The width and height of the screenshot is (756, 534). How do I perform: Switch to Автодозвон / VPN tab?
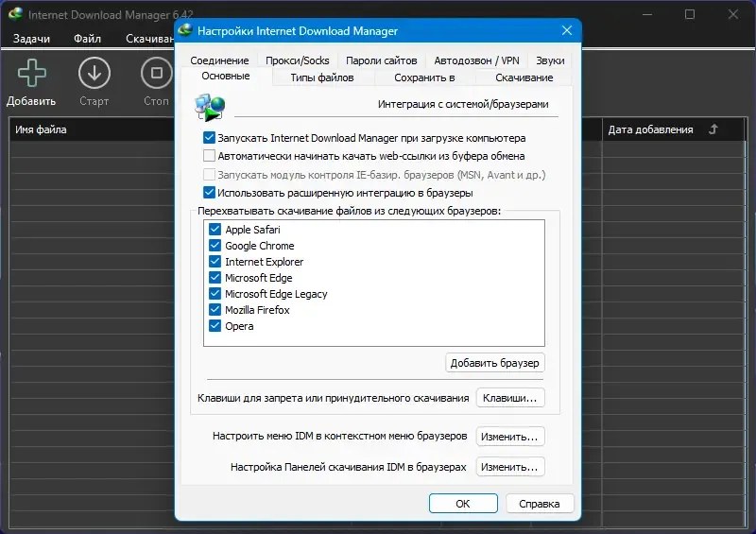[x=476, y=60]
